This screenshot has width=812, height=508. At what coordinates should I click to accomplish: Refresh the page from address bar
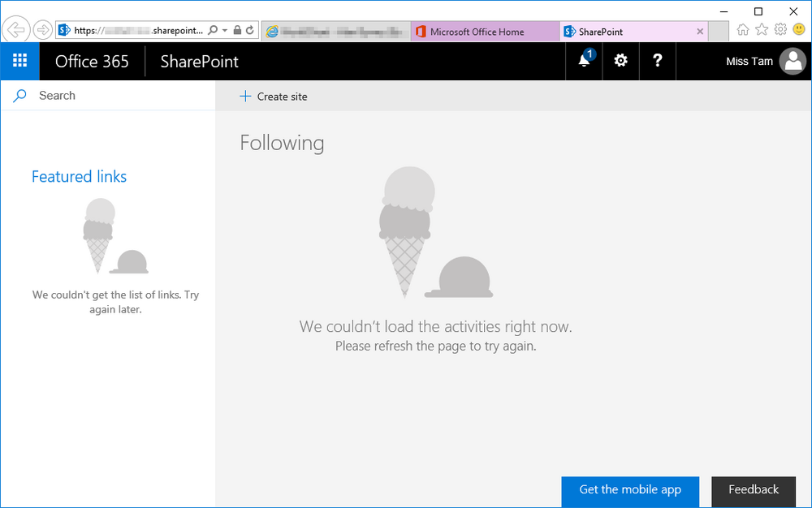250,30
